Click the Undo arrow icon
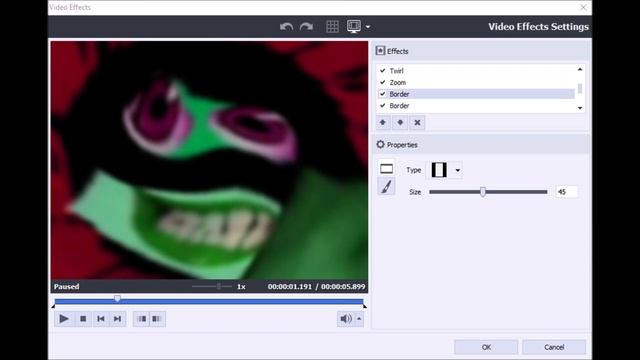The width and height of the screenshot is (640, 360). click(x=287, y=27)
